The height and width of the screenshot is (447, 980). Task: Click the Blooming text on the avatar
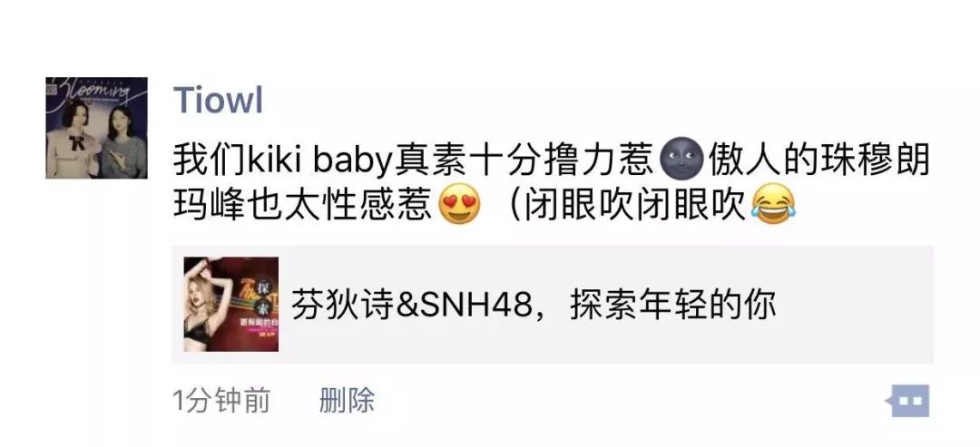(x=93, y=92)
